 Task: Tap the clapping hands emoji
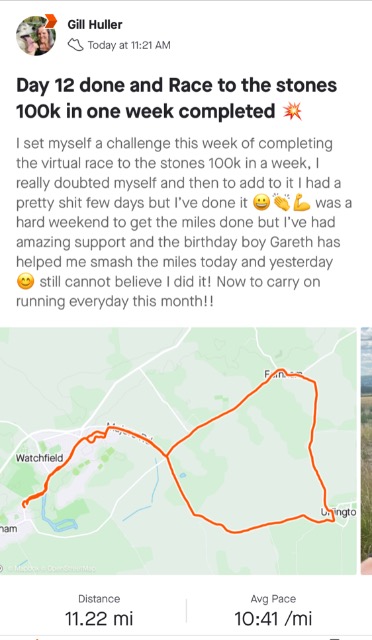tap(281, 202)
